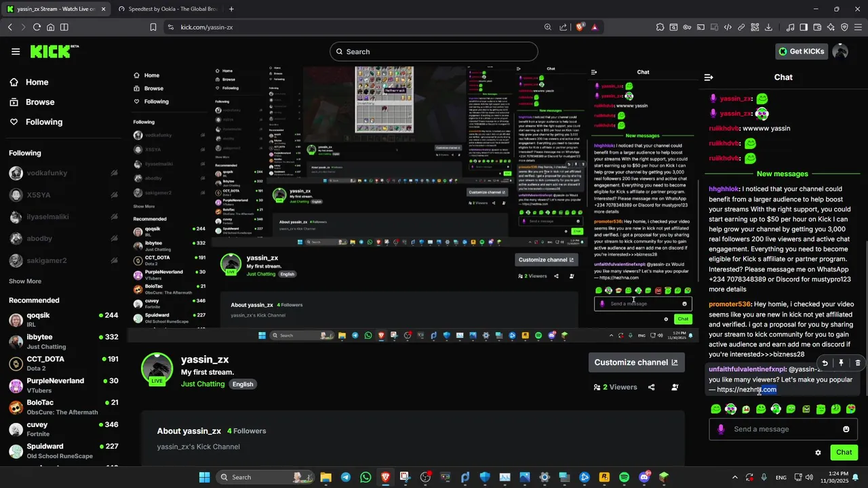Click the zoom magnifier in address bar
Viewport: 868px width, 488px height.
pyautogui.click(x=548, y=27)
